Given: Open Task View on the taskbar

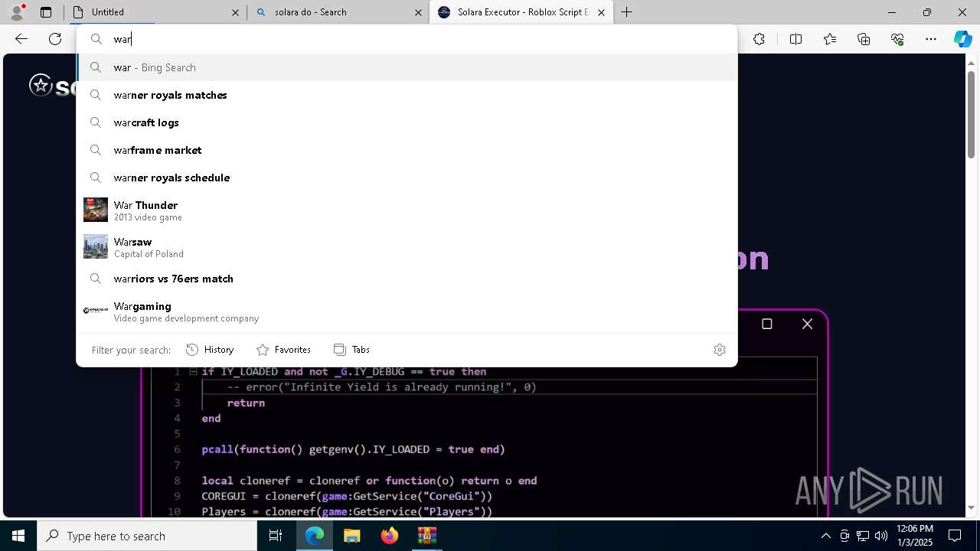Looking at the screenshot, I should click(276, 536).
